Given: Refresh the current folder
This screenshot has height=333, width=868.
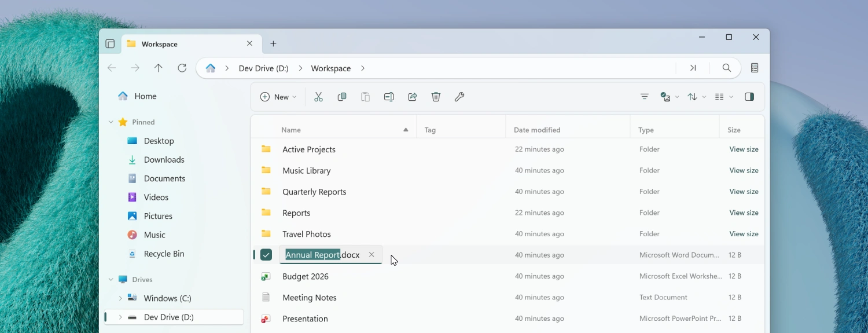Looking at the screenshot, I should (182, 68).
